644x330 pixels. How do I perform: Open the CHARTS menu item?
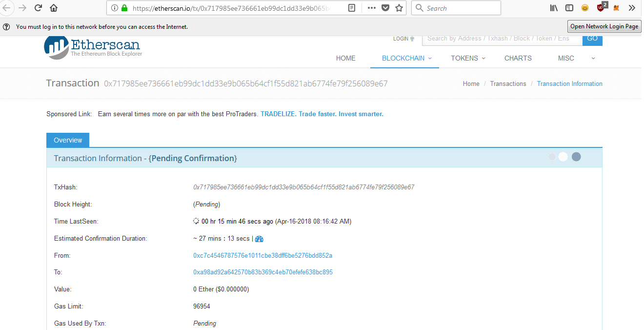(x=518, y=58)
